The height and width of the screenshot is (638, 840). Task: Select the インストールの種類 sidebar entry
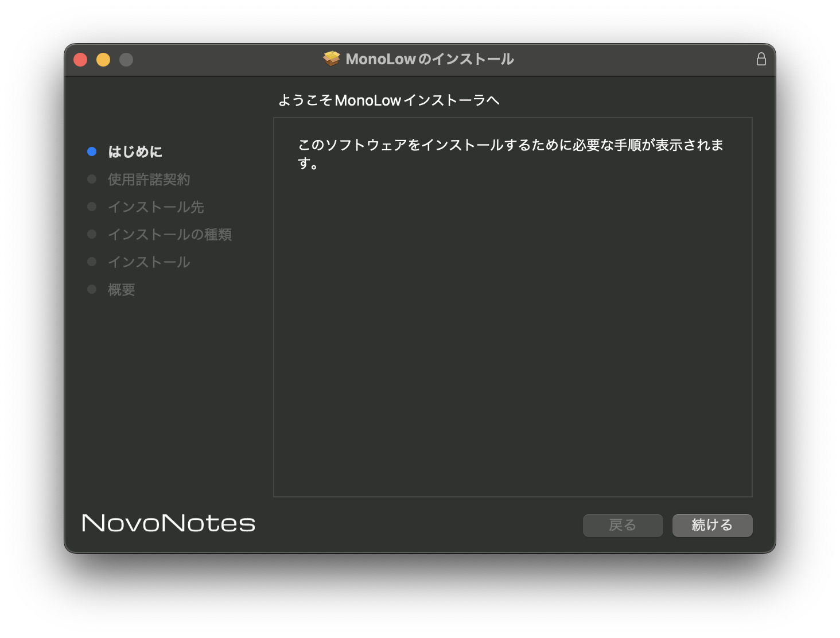170,234
